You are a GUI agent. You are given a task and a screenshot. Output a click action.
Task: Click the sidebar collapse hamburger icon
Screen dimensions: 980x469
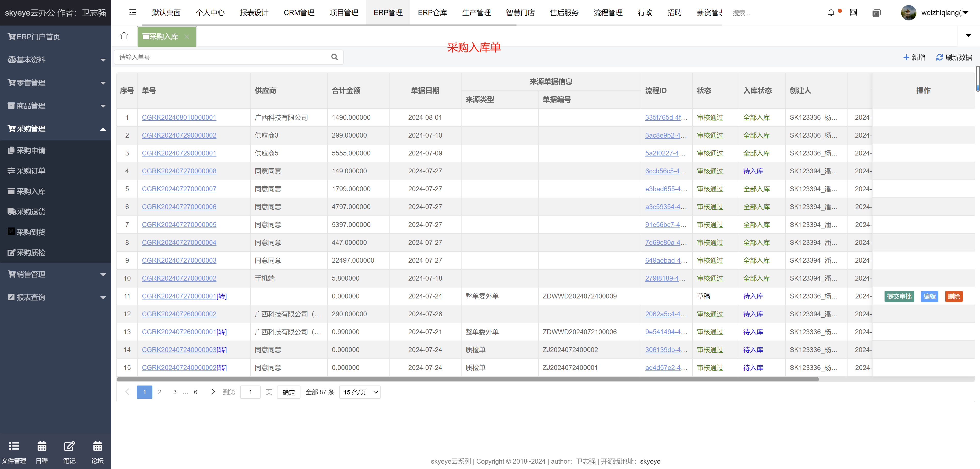point(132,13)
